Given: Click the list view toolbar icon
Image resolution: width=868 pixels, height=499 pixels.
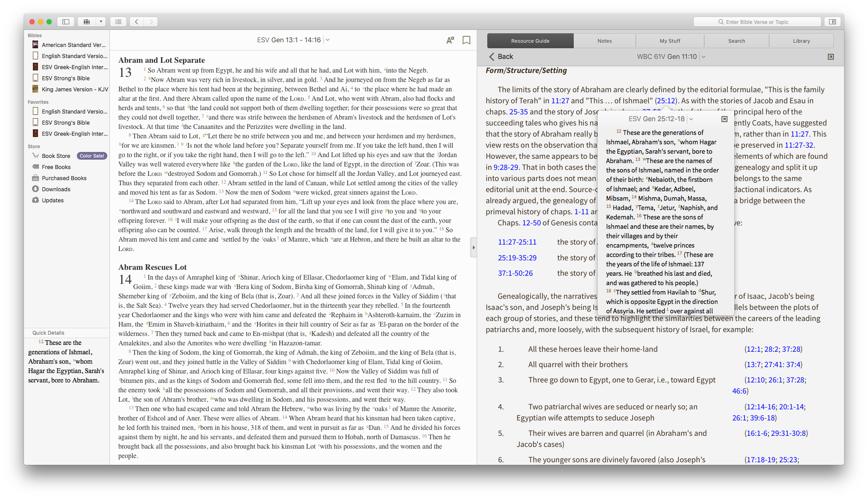Looking at the screenshot, I should coord(118,22).
